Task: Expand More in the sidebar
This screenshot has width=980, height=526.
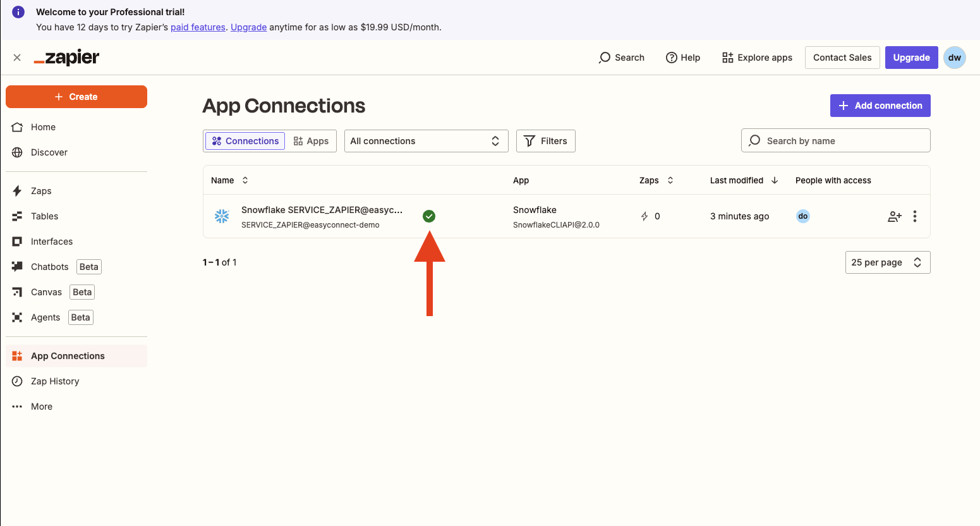Action: [x=76, y=407]
